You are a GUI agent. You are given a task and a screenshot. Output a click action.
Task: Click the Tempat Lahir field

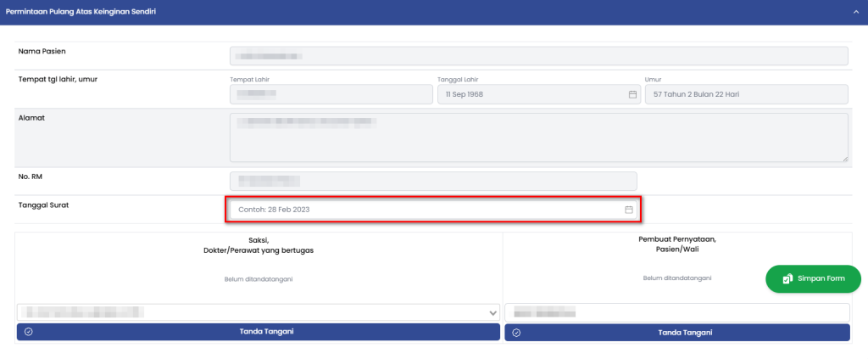click(x=331, y=94)
